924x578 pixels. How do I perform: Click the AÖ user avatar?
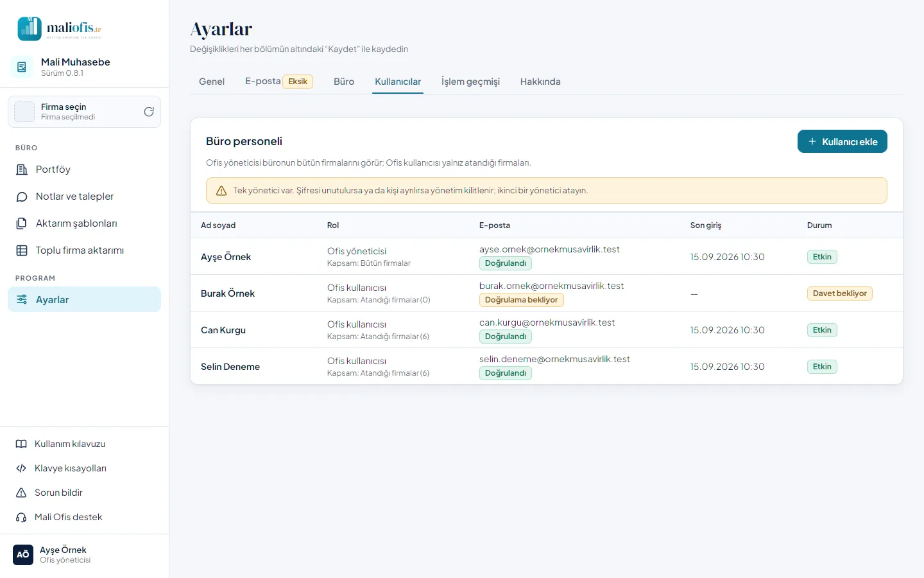(23, 554)
